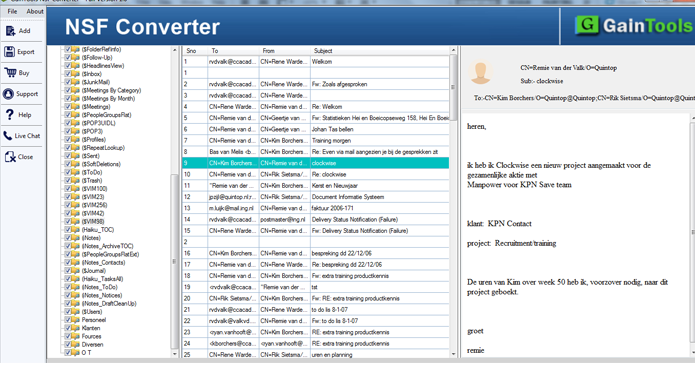
Task: Click the Live Chat phone icon
Action: (x=8, y=136)
